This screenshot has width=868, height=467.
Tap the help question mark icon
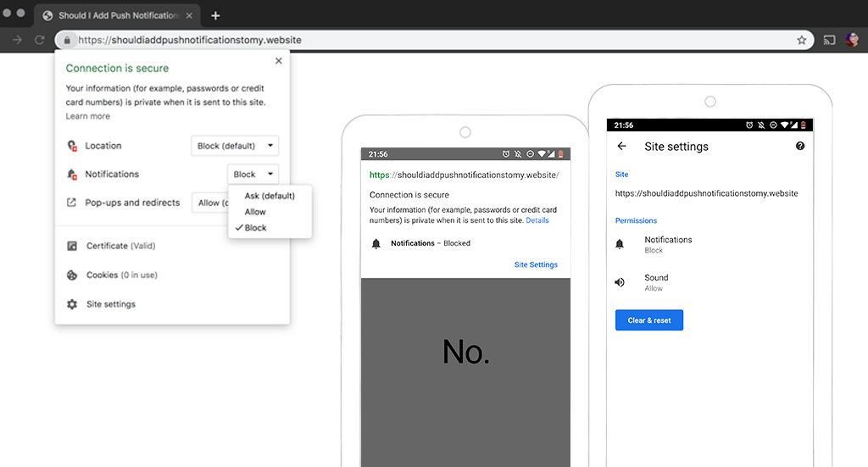point(800,146)
